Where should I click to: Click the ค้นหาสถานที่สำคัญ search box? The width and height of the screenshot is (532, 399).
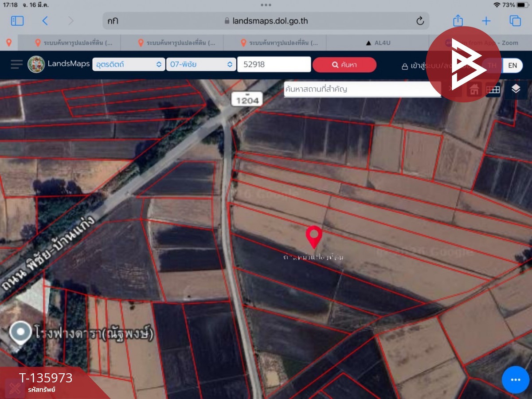[362, 89]
